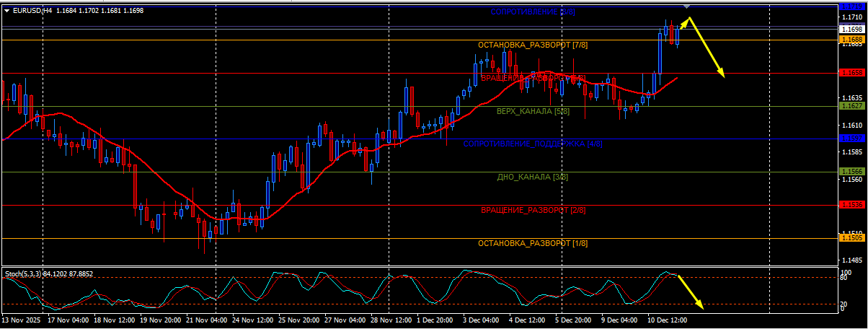Select the ВРАЩЕНИЕ_РАЗВОРОТ [2/8] level label

(x=533, y=210)
